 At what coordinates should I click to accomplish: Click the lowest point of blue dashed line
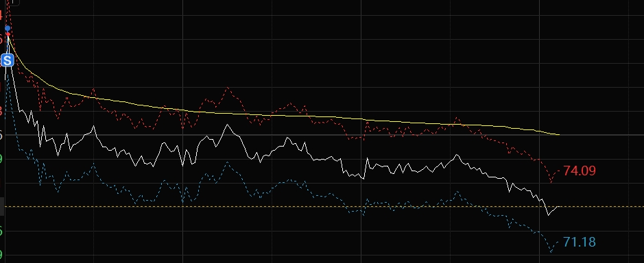pos(551,252)
